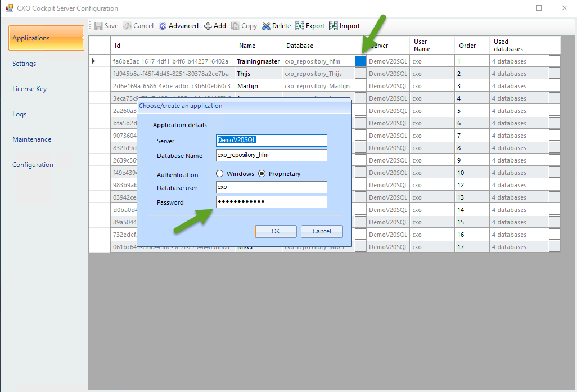The image size is (577, 392).
Task: Open the Configuration section
Action: point(33,165)
